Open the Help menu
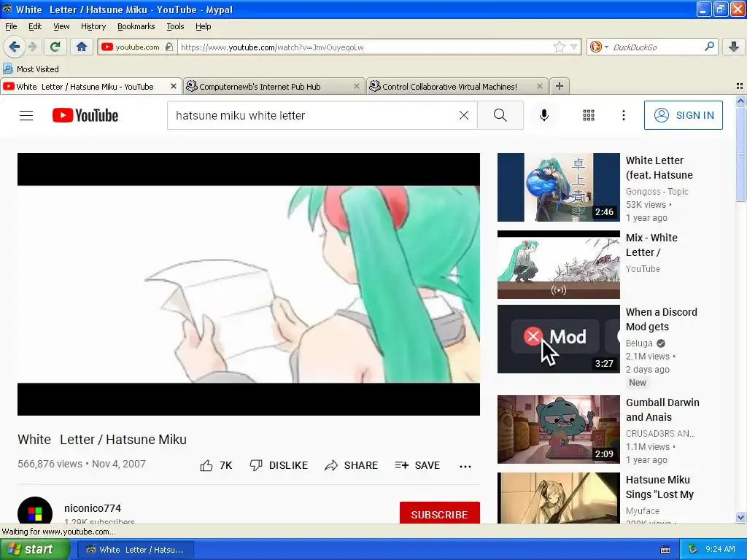The image size is (747, 560). [x=203, y=26]
